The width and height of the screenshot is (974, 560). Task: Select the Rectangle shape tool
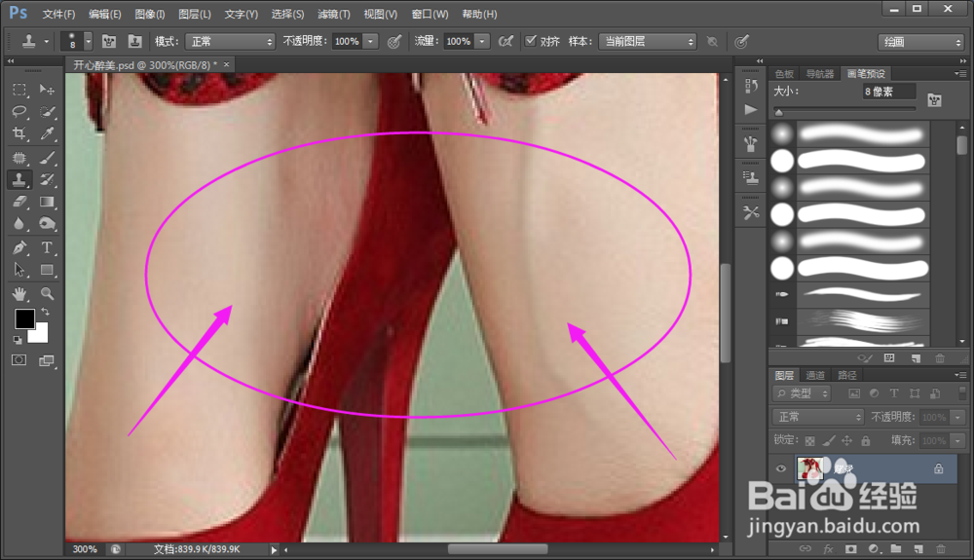(47, 270)
